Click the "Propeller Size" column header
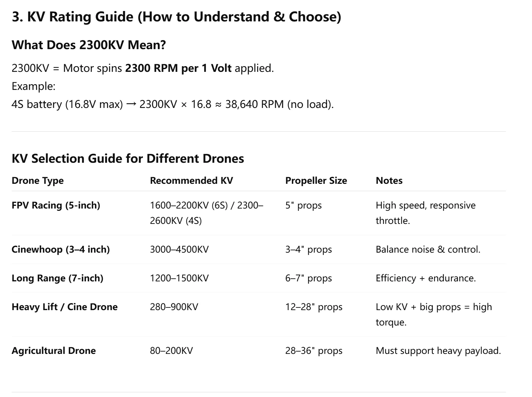This screenshot has width=532, height=397. pyautogui.click(x=316, y=180)
